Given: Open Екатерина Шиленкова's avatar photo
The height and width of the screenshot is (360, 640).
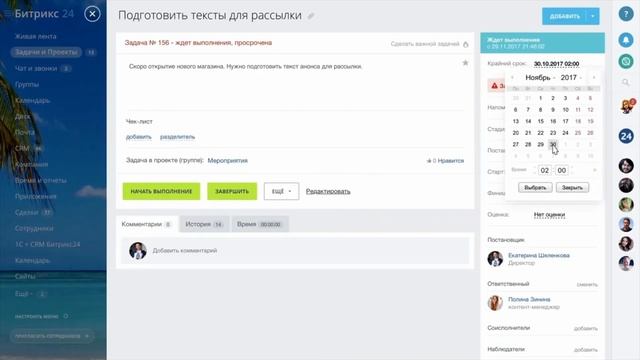Looking at the screenshot, I should coord(495,259).
